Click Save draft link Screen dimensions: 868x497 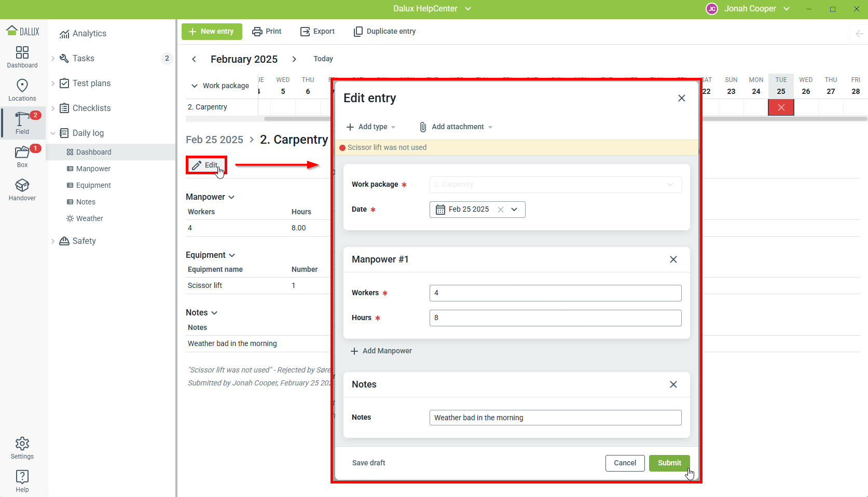(x=368, y=463)
